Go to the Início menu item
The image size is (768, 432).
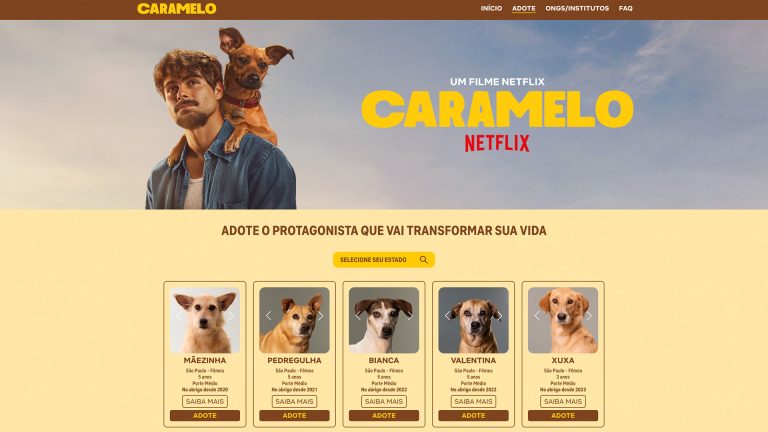pos(491,8)
